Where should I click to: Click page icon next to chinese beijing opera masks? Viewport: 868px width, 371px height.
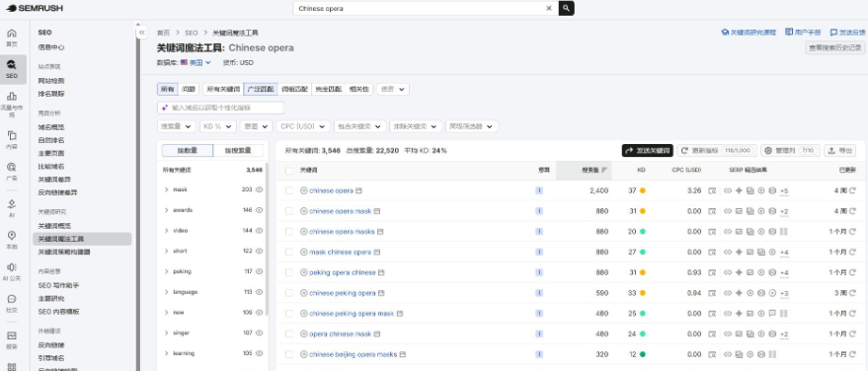coord(403,354)
